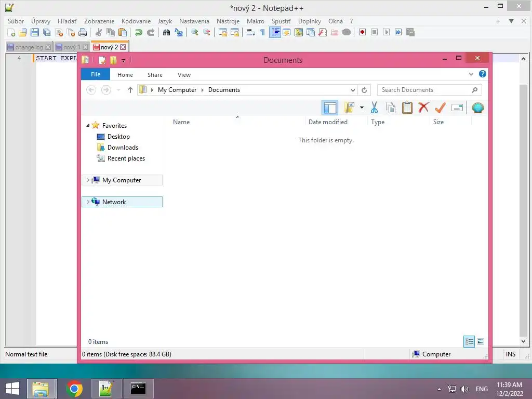Toggle Show All Characters pilcrow icon

[x=262, y=32]
